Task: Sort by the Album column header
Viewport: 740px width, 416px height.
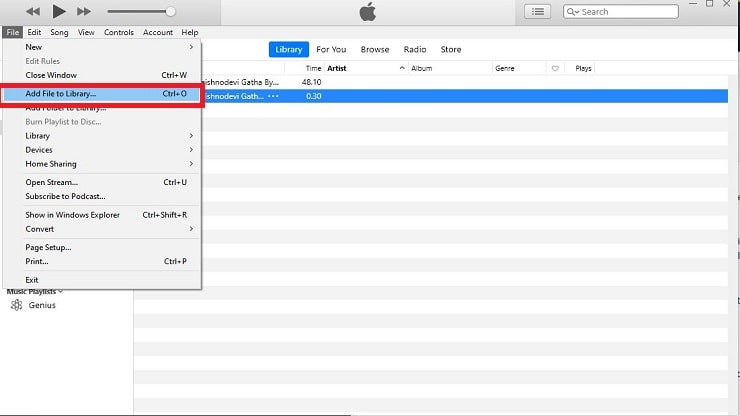Action: [x=421, y=68]
